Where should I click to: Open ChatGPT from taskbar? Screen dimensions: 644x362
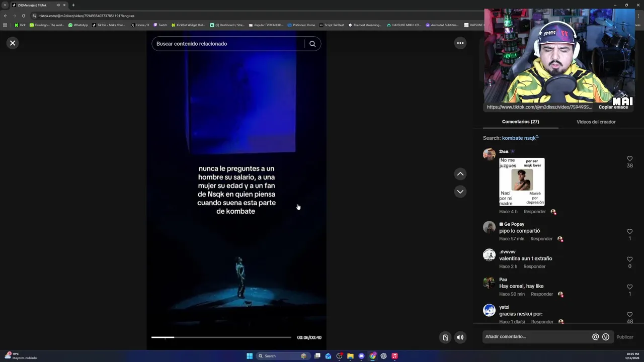tap(383, 356)
